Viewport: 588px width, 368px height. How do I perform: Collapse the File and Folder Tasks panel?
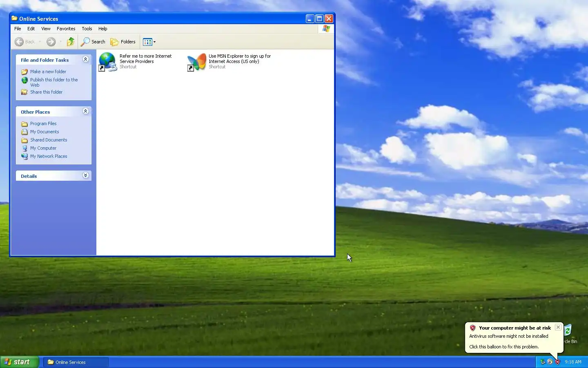[85, 59]
